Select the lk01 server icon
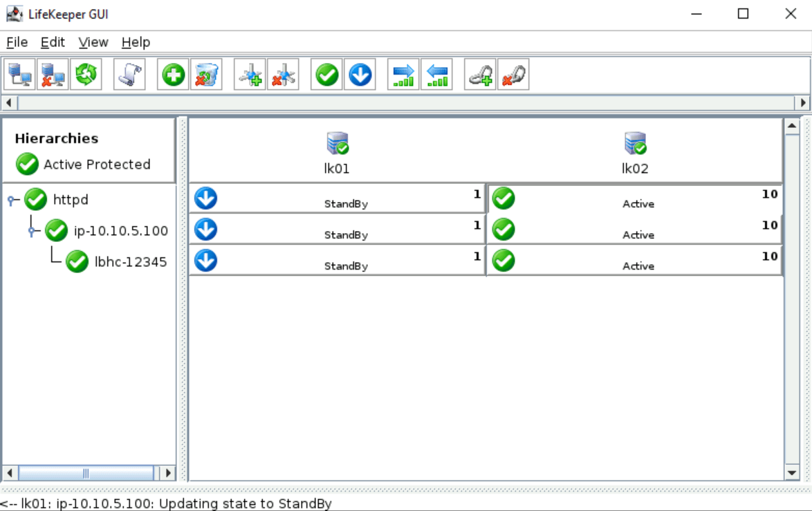Screen dimensions: 812x511 [337, 143]
